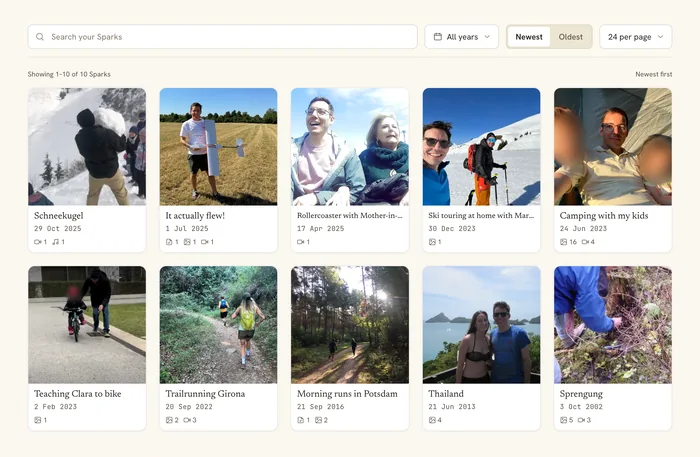Click the date 29 Oct 2025

click(x=58, y=228)
